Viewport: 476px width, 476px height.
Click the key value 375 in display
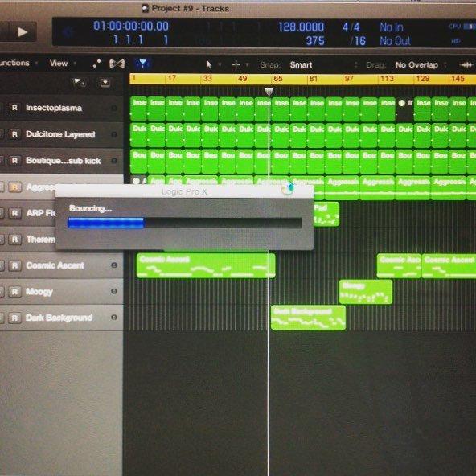tap(315, 41)
